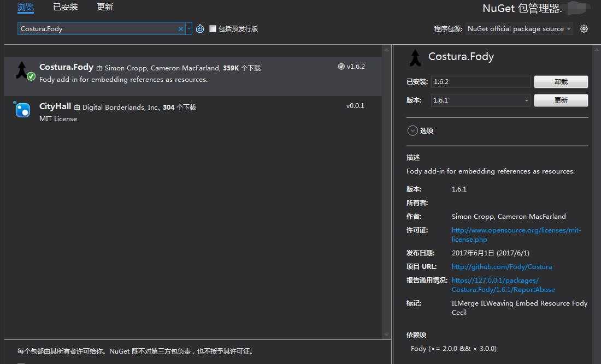Image resolution: width=601 pixels, height=364 pixels.
Task: Click the 发布日期 value 2017年6月1日
Action: tap(490, 253)
